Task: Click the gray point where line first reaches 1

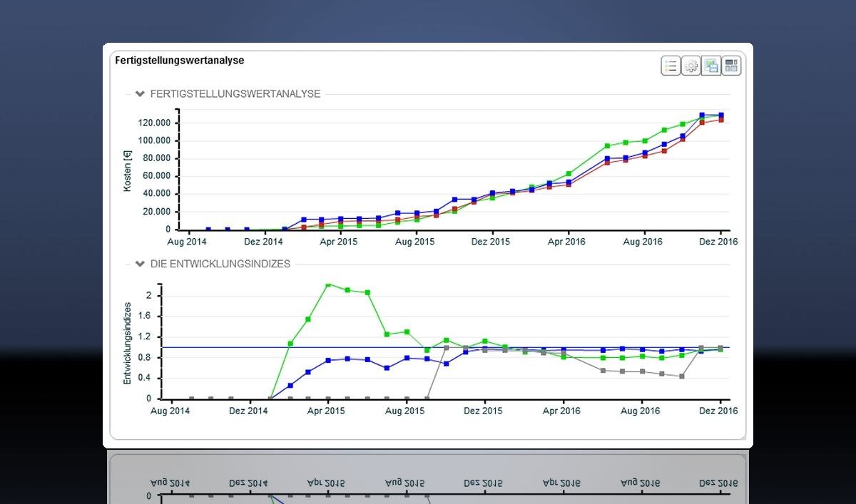Action: click(447, 348)
